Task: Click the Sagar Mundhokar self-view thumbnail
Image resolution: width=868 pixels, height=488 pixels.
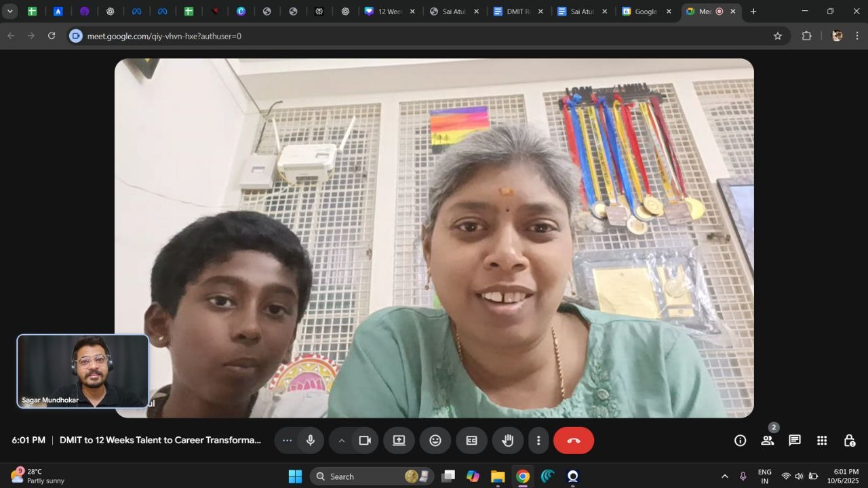Action: (x=83, y=371)
